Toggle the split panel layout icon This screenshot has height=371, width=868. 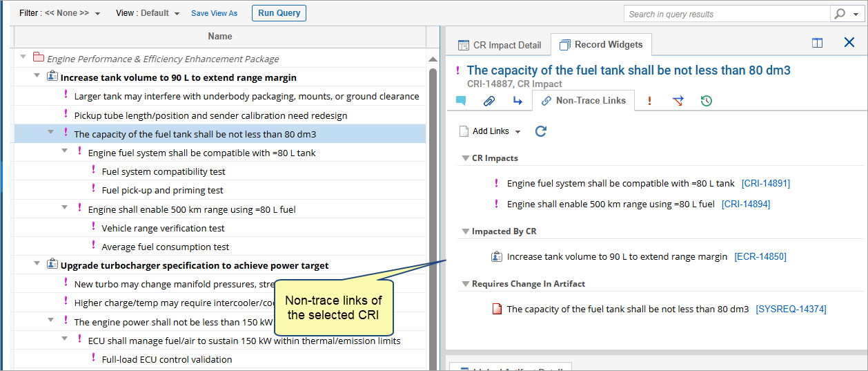[x=817, y=43]
